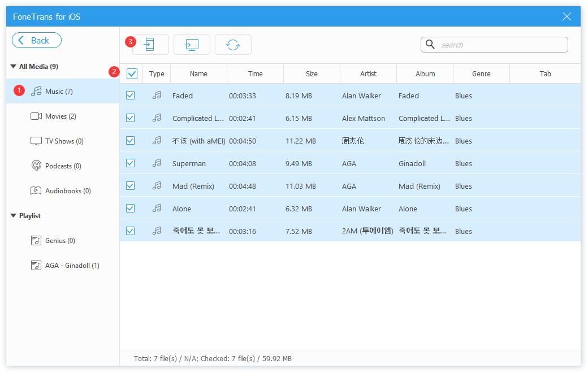Image resolution: width=588 pixels, height=373 pixels.
Task: Click the Audiobooks book icon
Action: pos(36,191)
